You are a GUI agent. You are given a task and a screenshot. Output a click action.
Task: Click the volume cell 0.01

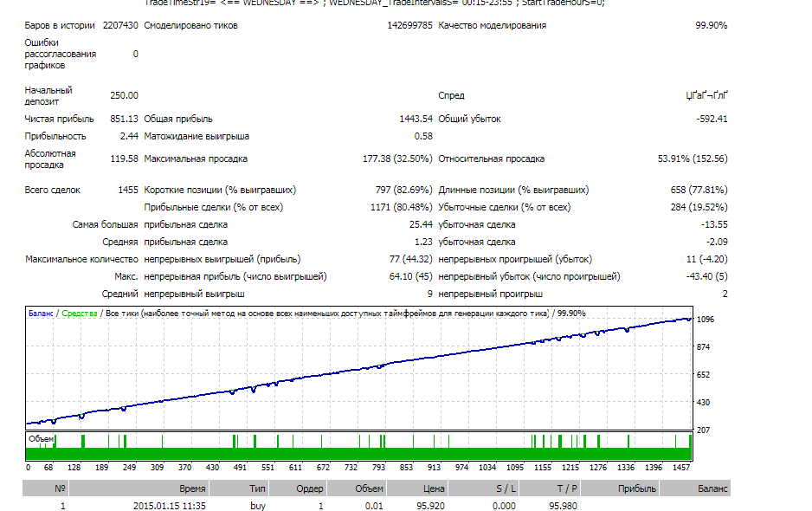374,506
